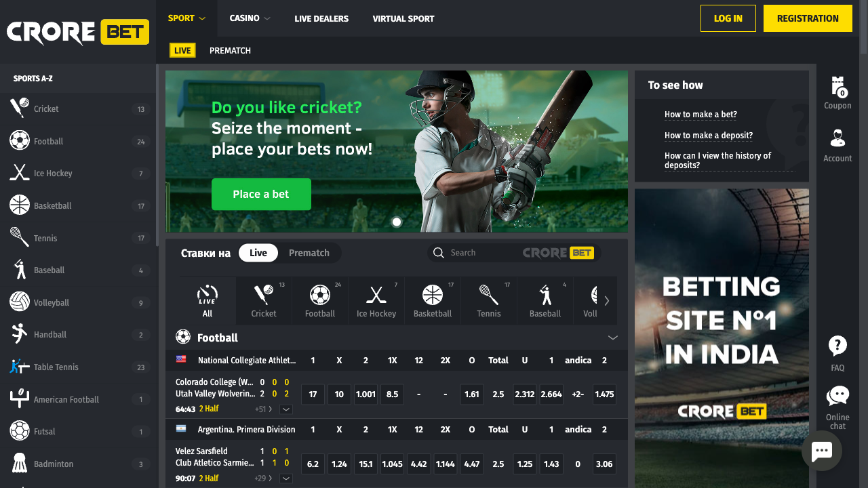The image size is (868, 488).
Task: Collapse the Football section chevron
Action: (613, 338)
